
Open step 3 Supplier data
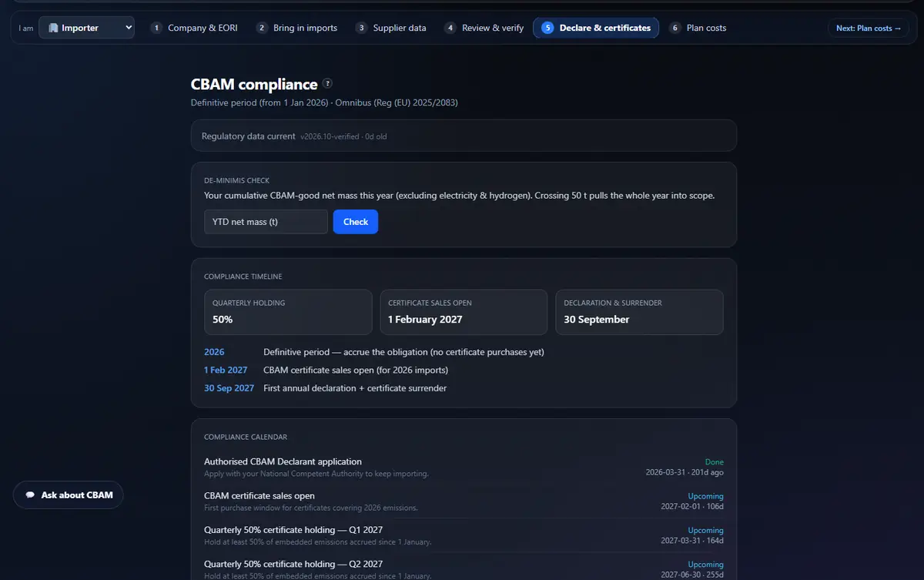click(391, 28)
